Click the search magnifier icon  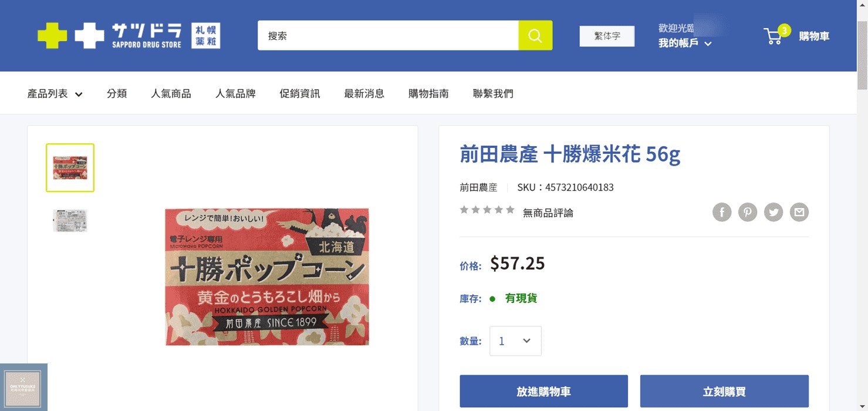(x=535, y=35)
